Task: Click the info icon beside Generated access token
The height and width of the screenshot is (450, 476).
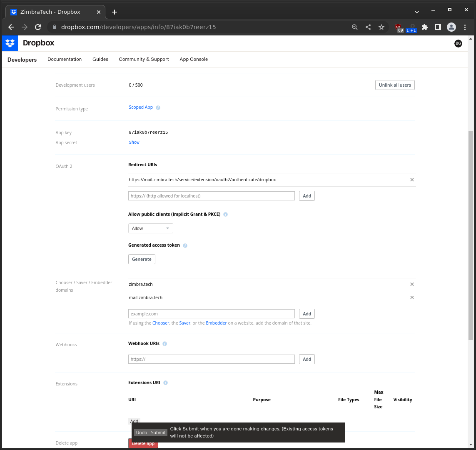Action: click(185, 245)
